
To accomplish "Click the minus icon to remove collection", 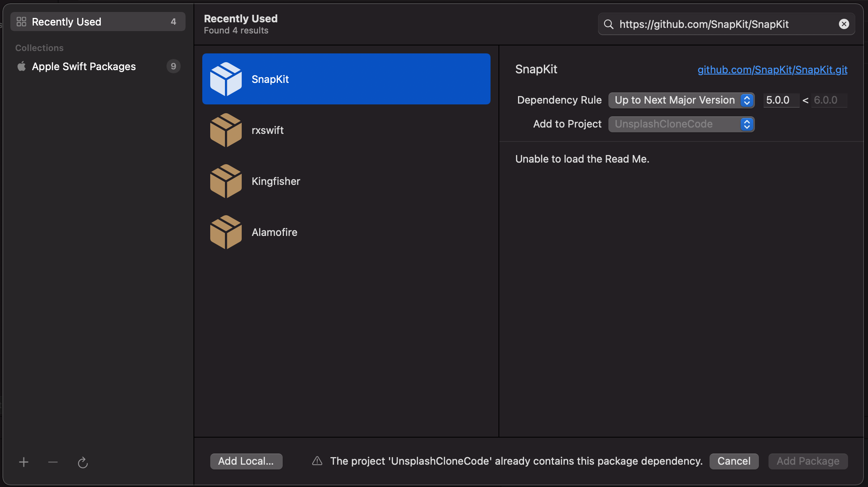I will click(53, 462).
